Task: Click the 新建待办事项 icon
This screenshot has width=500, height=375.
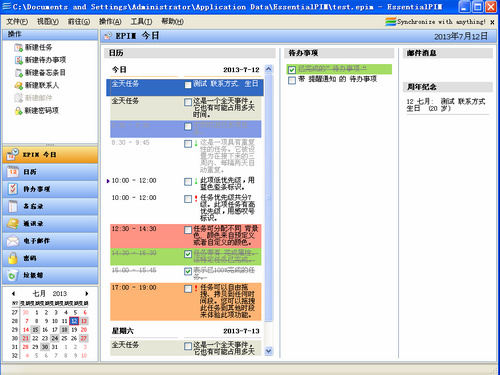Action: [x=18, y=60]
